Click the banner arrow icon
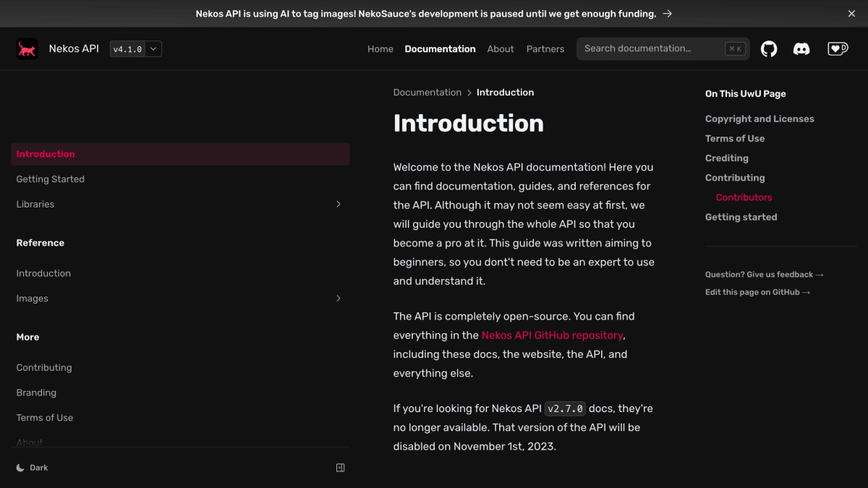The width and height of the screenshot is (868, 488). click(668, 14)
